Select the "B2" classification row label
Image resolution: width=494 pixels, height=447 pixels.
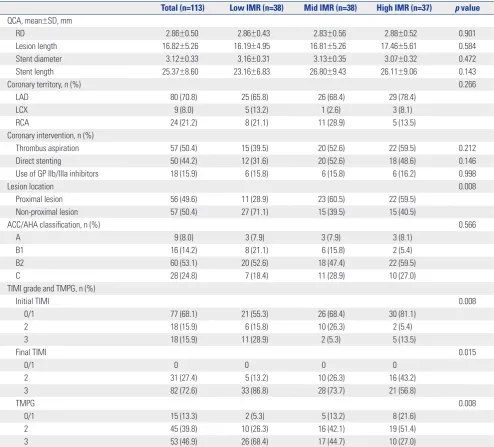(x=19, y=263)
